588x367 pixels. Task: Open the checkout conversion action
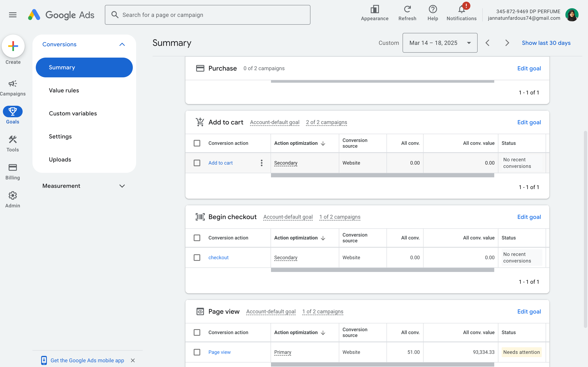[x=218, y=258]
